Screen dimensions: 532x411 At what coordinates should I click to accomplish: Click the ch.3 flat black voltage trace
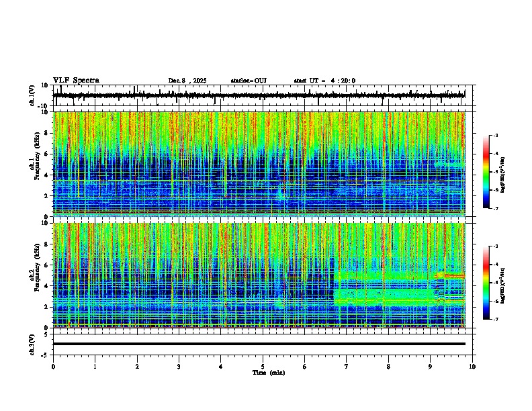pos(259,344)
